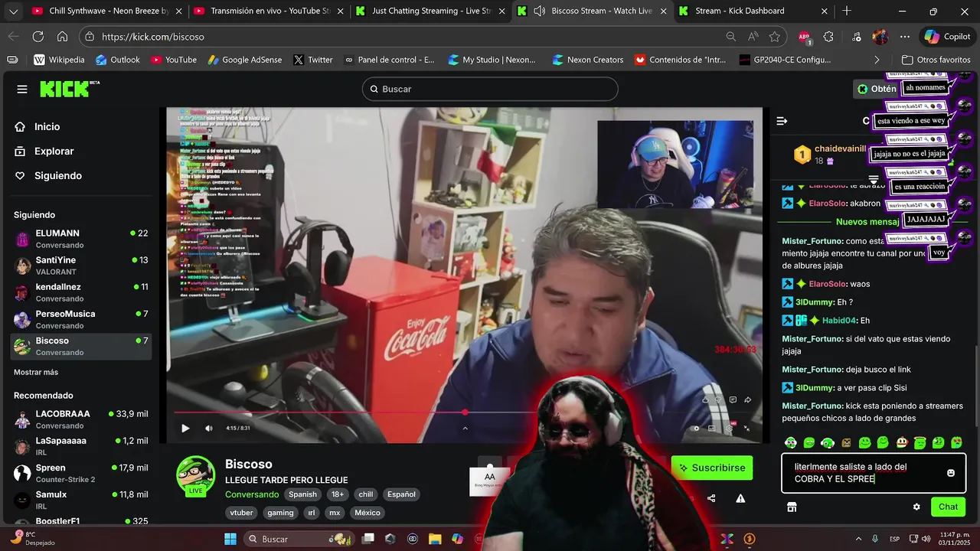Screen dimensions: 980x551
Task: Open Copilot sidebar
Action: coord(947,36)
